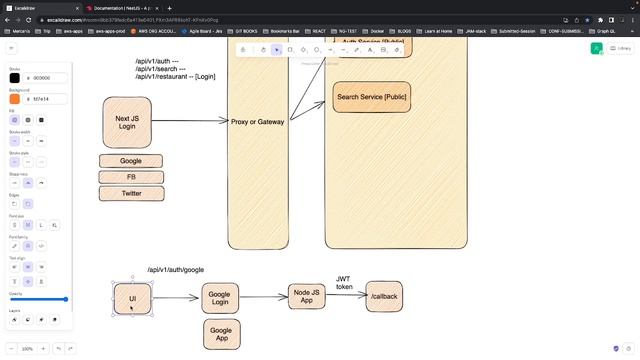Bring selected element to front
640x360 pixels.
54,320
